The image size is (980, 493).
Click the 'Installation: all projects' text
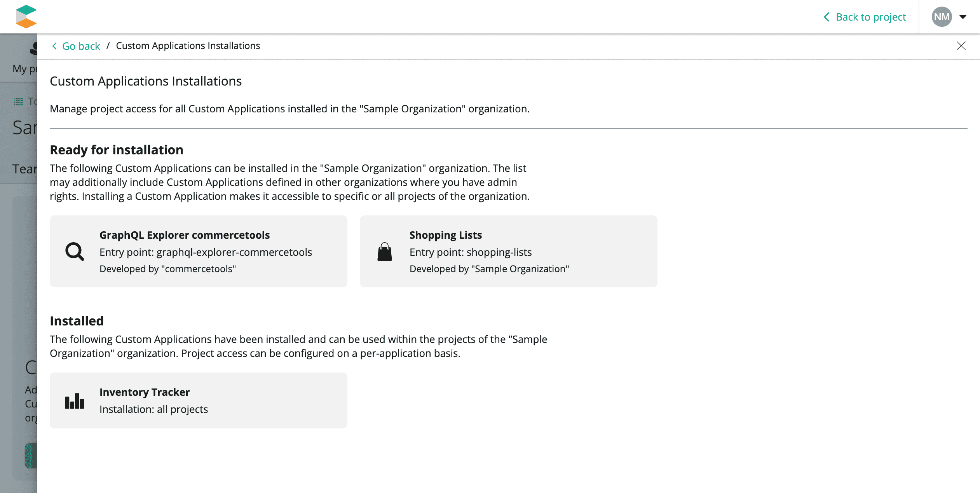(x=153, y=409)
